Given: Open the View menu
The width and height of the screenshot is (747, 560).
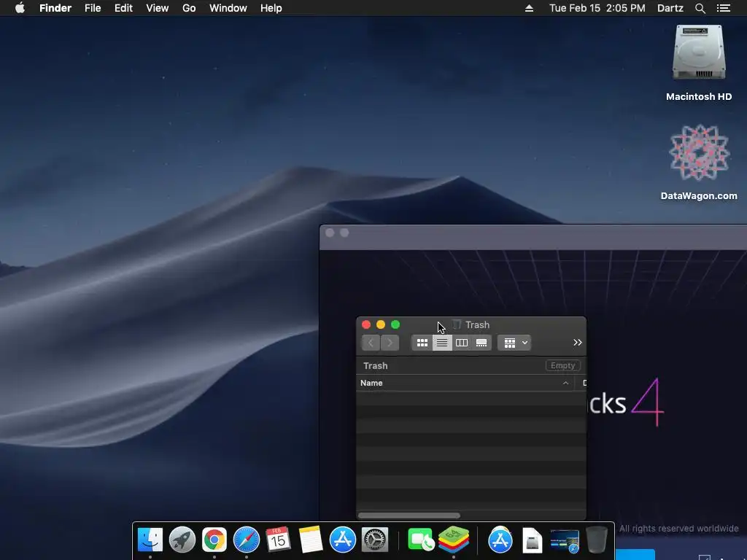Looking at the screenshot, I should (x=158, y=8).
